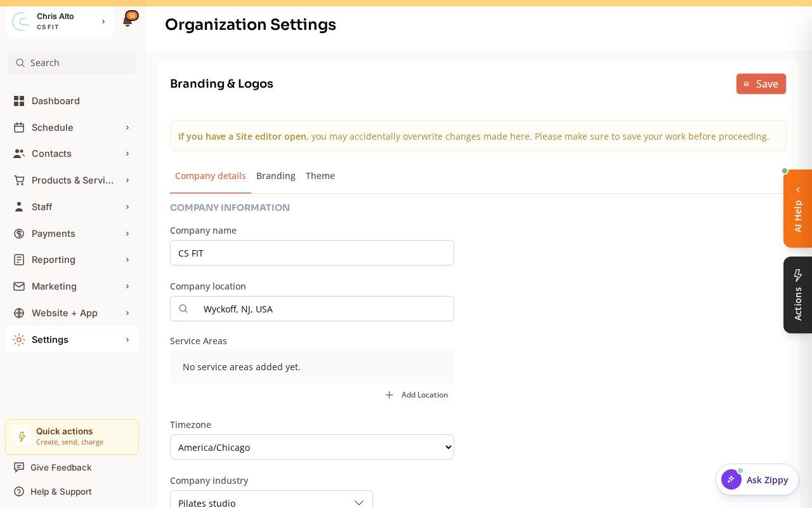The image size is (812, 508).
Task: Click the search magnifier in sidebar
Action: pos(20,63)
